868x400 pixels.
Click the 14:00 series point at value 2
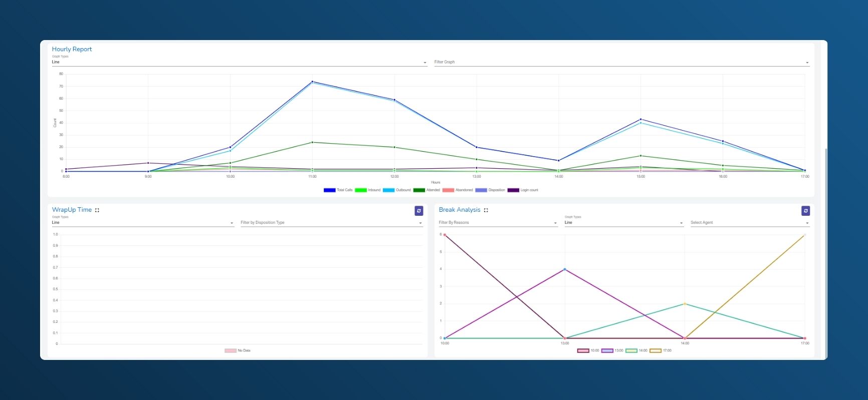(x=685, y=304)
